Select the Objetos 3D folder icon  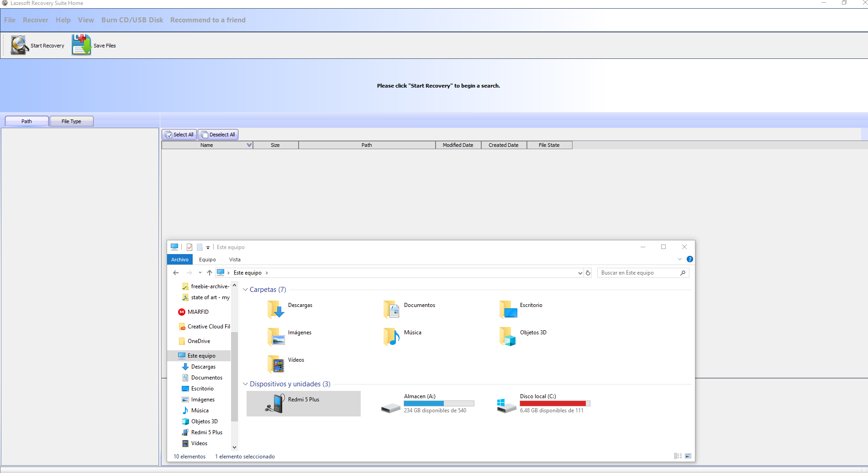tap(508, 336)
